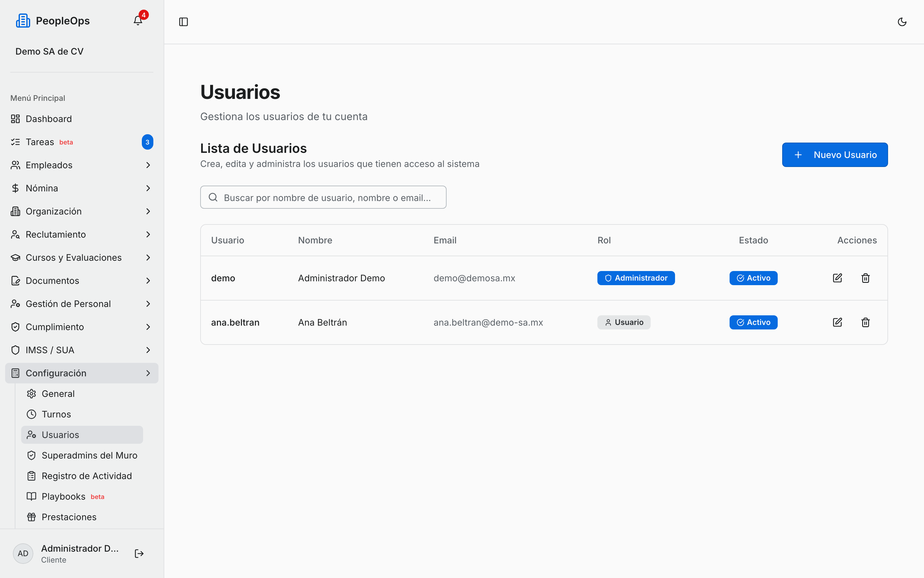Click the log out icon
The width and height of the screenshot is (924, 578).
tap(139, 554)
